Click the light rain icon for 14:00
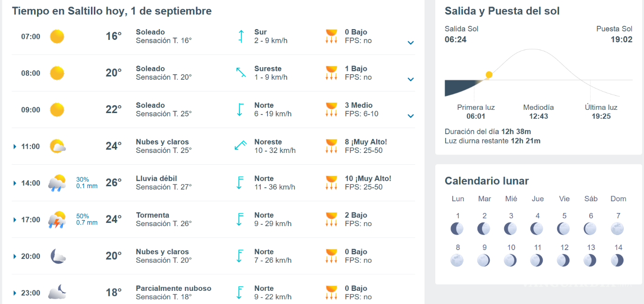This screenshot has height=304, width=644. point(57,182)
